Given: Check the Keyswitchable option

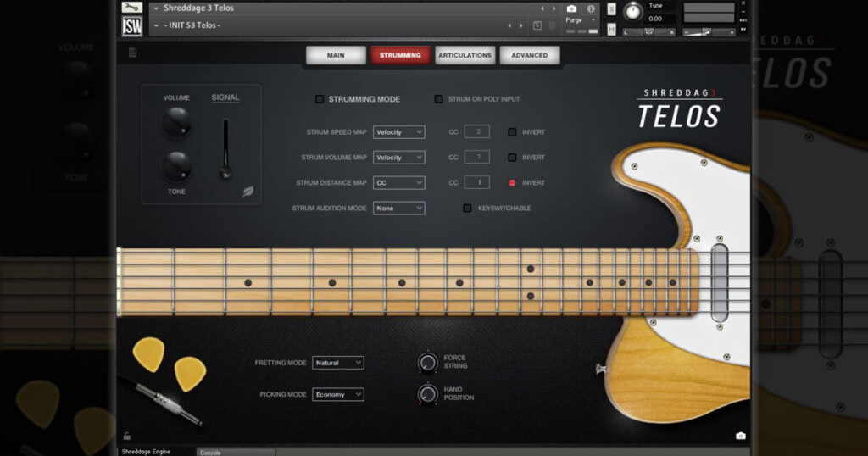Looking at the screenshot, I should [467, 208].
